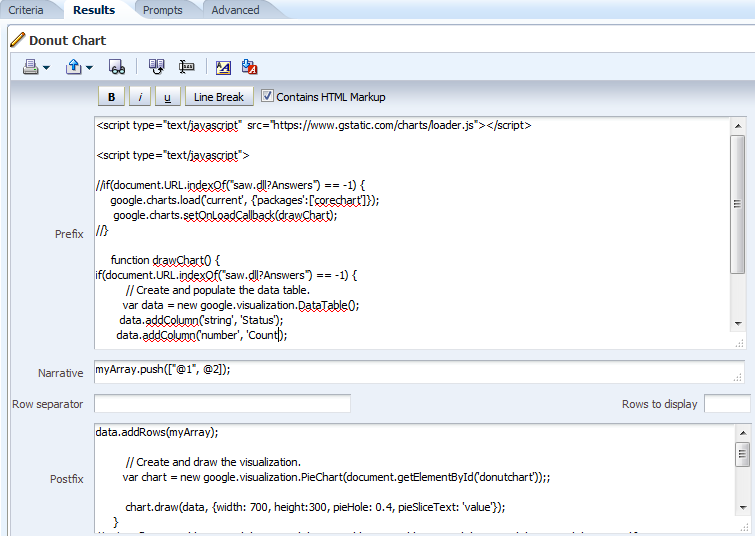The height and width of the screenshot is (536, 755).
Task: Click the 'chart.draw(data' line in Postfix
Action: (x=315, y=507)
